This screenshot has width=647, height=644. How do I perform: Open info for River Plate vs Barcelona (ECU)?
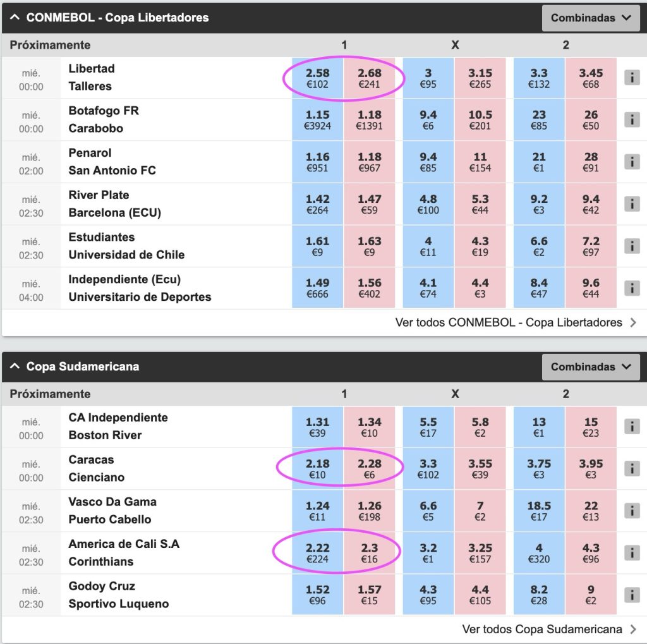(x=631, y=204)
